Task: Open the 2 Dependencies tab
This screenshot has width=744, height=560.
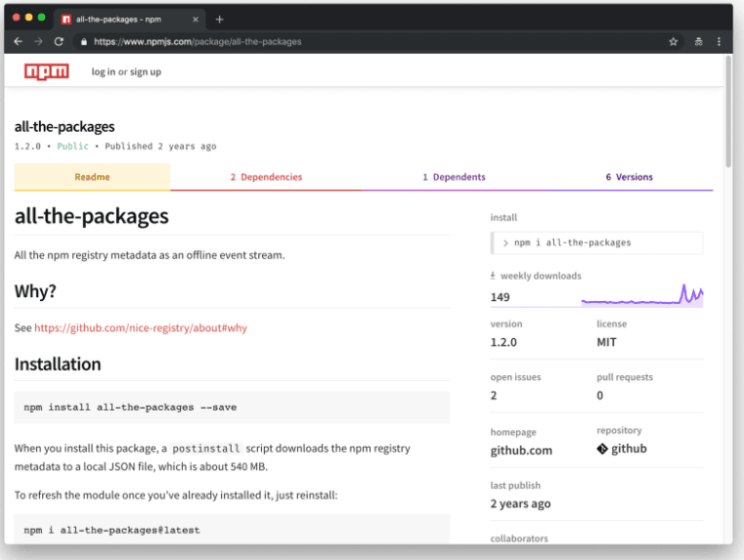Action: pos(266,177)
